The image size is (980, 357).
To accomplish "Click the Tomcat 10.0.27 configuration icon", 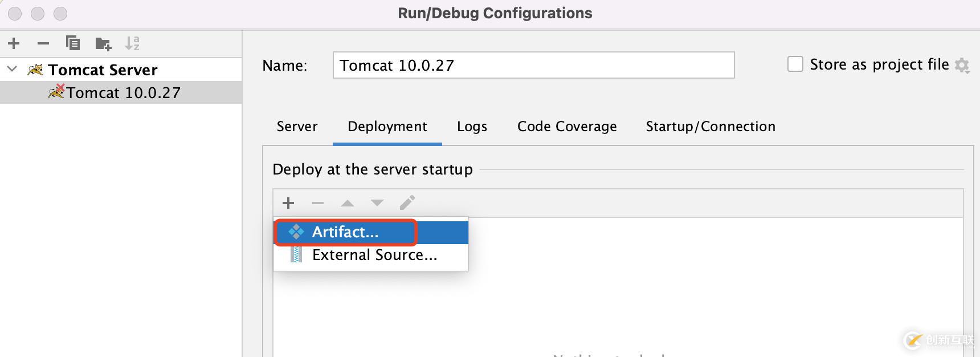I will (56, 92).
